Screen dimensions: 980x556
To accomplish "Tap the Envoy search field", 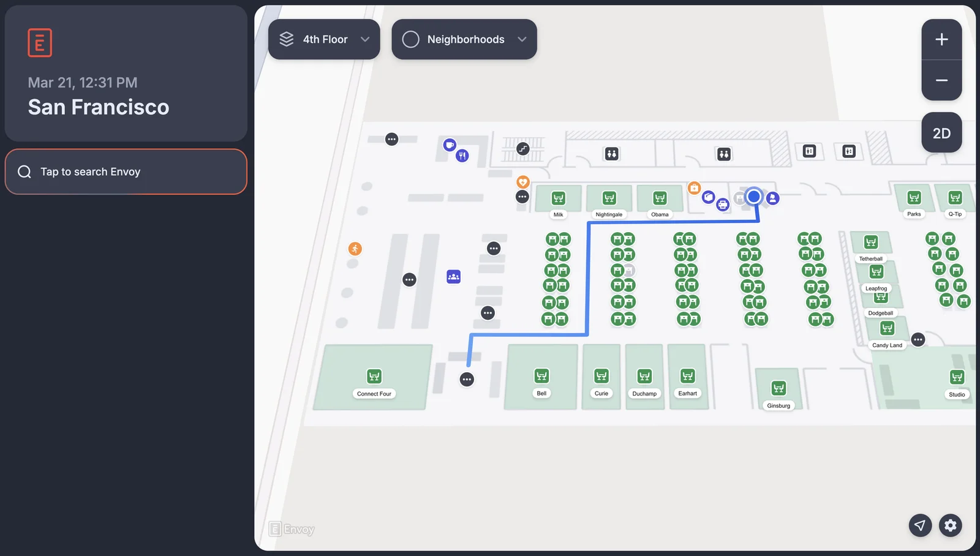I will pos(126,171).
